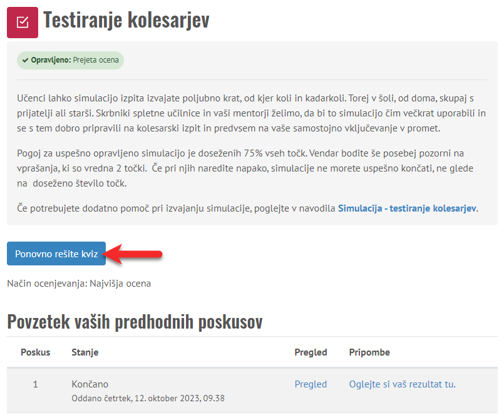The image size is (504, 420).
Task: Click the Končano status text
Action: coord(90,384)
